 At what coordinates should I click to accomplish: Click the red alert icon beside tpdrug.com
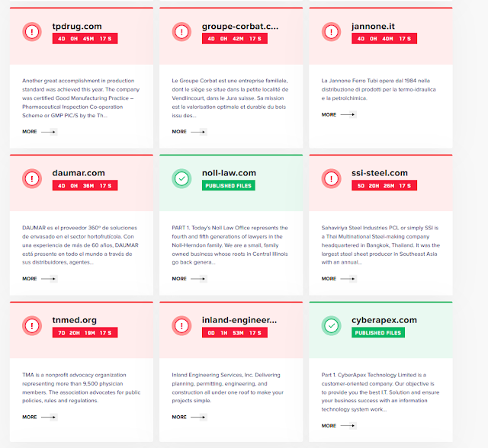31,32
